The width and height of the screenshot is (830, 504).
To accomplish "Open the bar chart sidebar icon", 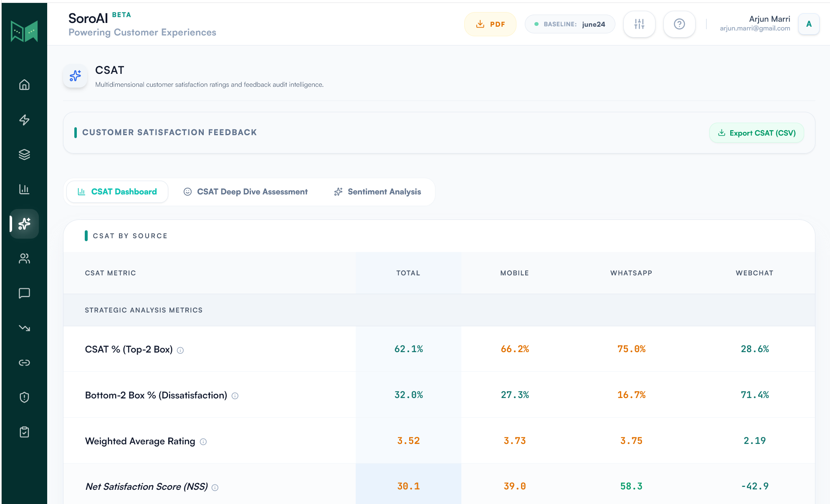I will (x=24, y=189).
